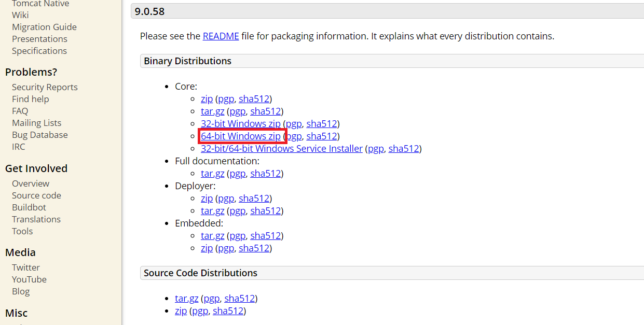Download the 32-bit Windows zip

point(241,124)
